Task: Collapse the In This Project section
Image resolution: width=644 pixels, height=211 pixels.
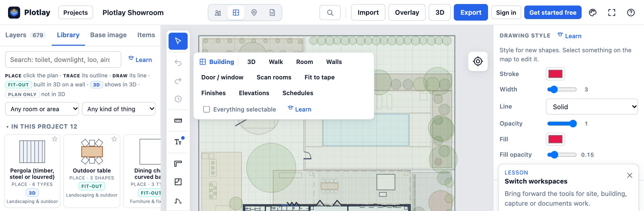Action: tap(42, 127)
